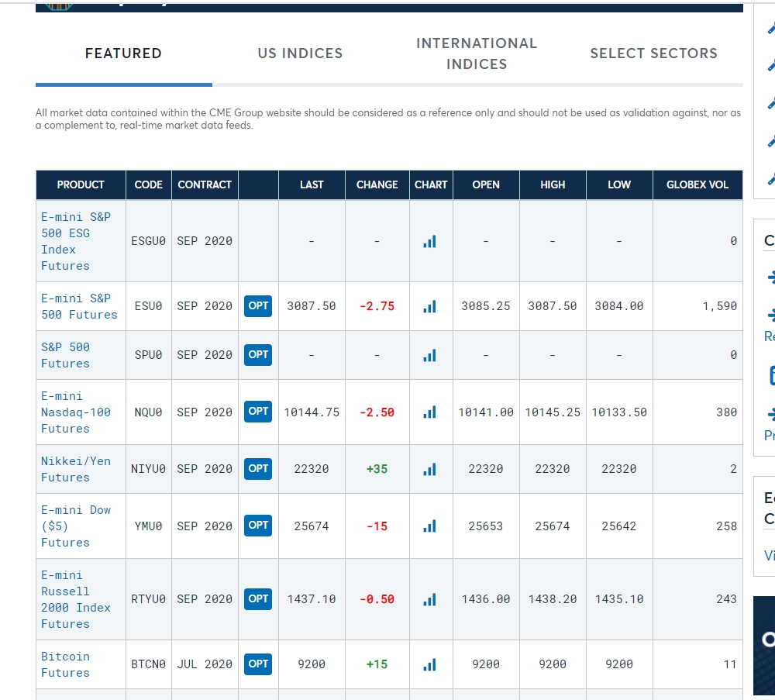Click Globex volume 1,590
This screenshot has height=700, width=775.
coord(720,306)
